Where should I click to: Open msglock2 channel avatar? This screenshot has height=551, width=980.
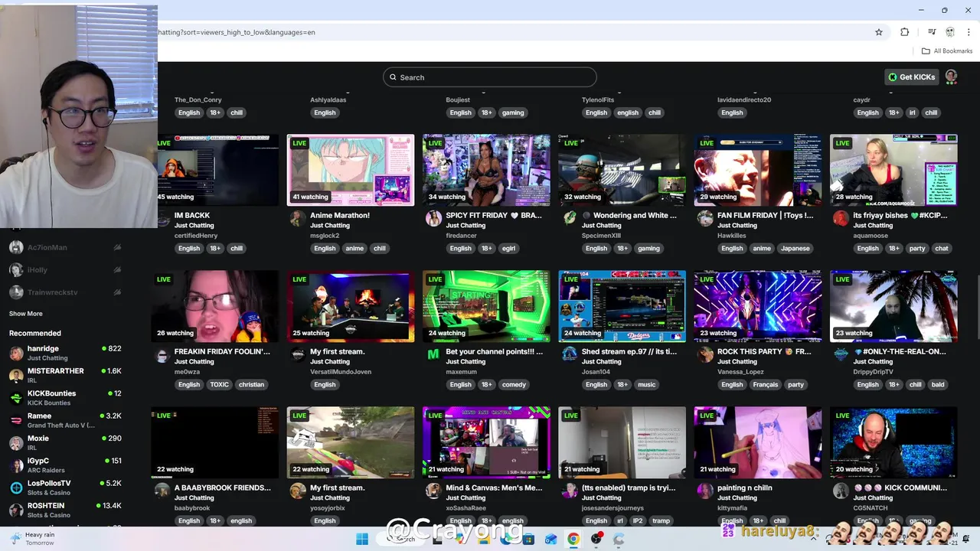[297, 218]
